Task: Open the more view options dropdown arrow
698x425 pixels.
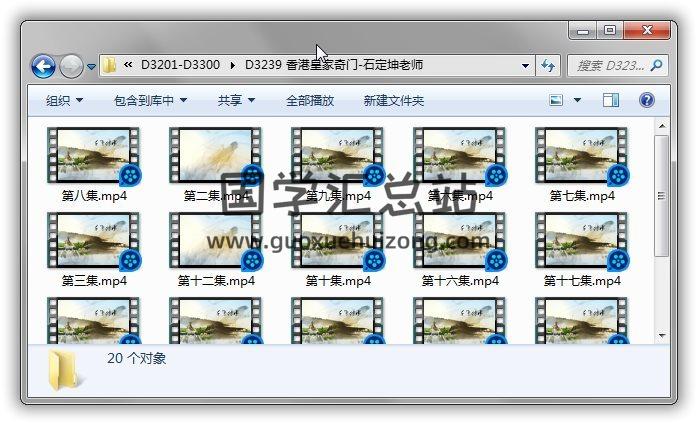Action: pos(577,100)
